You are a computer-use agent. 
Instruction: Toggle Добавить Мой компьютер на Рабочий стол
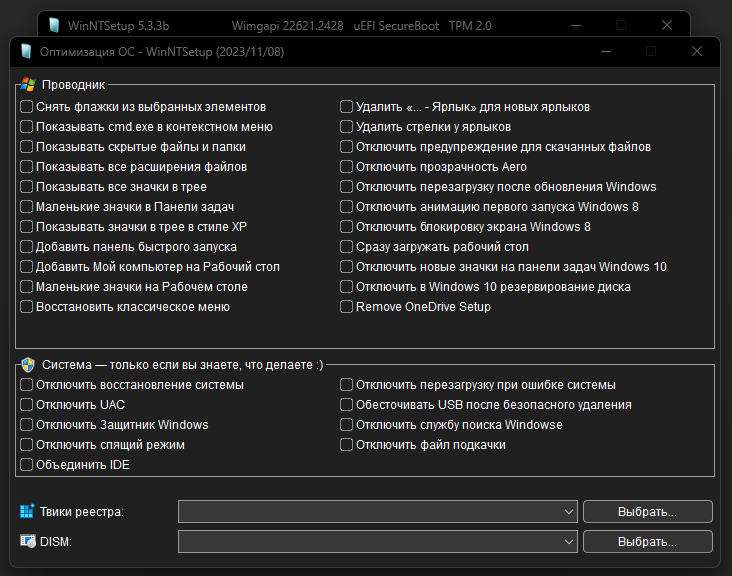(27, 267)
